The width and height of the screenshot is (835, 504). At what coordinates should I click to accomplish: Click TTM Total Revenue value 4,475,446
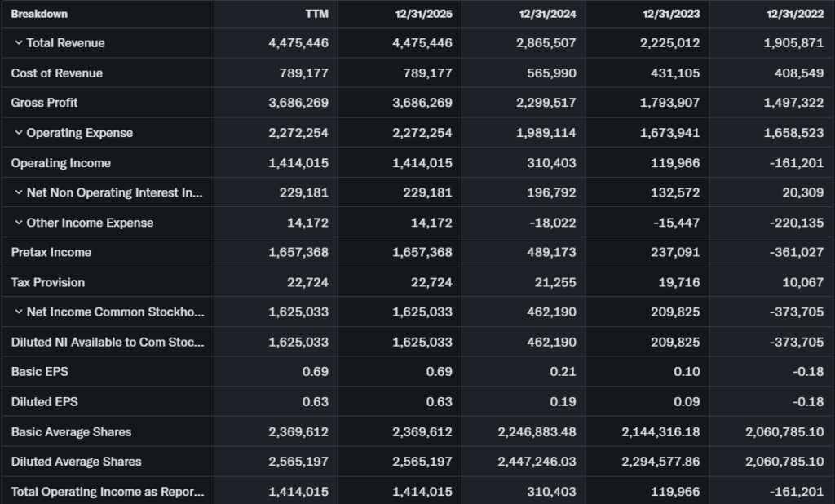click(298, 43)
